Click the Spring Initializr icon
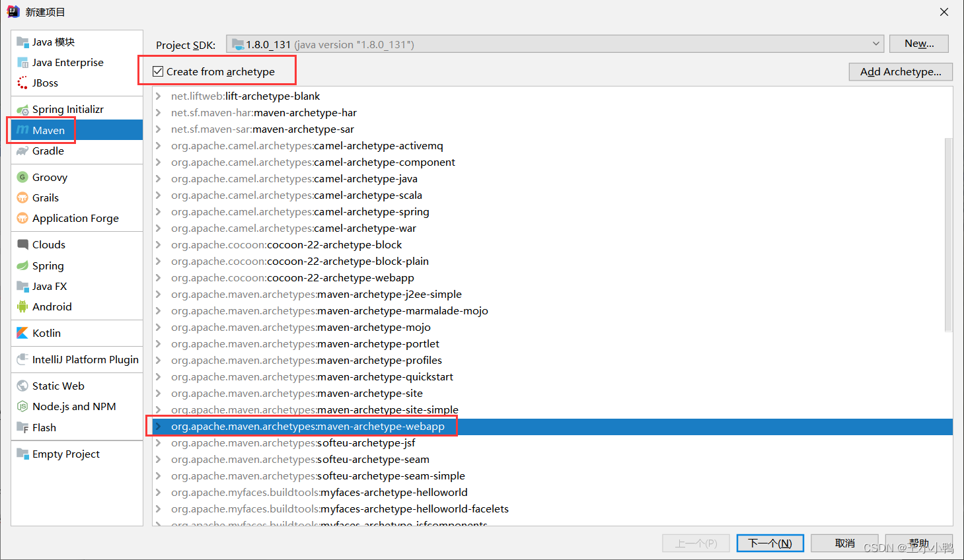 click(22, 109)
